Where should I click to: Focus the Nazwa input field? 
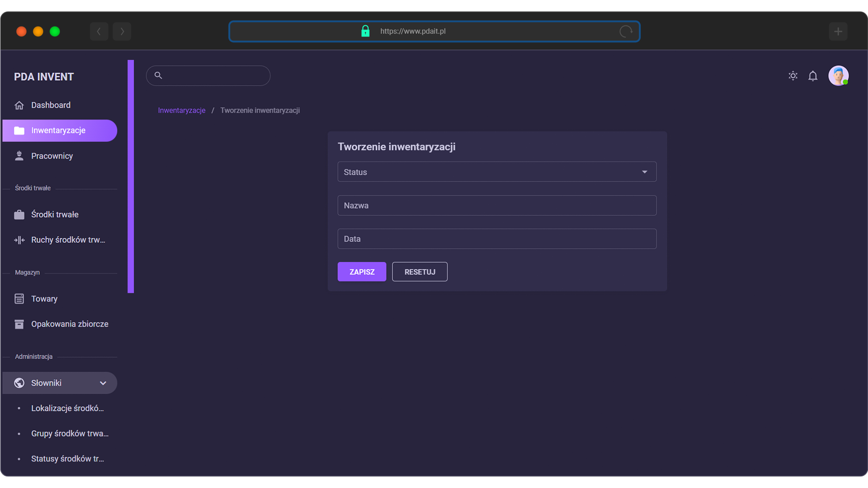click(x=497, y=205)
